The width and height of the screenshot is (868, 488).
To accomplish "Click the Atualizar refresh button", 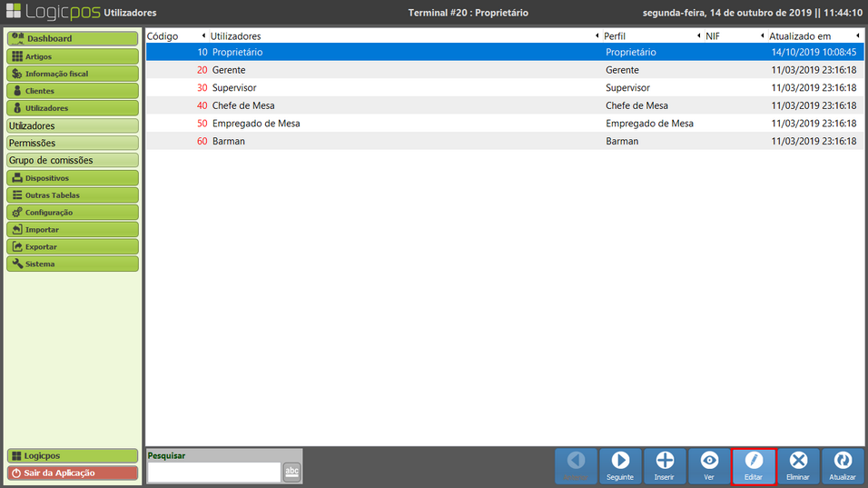I will tap(843, 466).
